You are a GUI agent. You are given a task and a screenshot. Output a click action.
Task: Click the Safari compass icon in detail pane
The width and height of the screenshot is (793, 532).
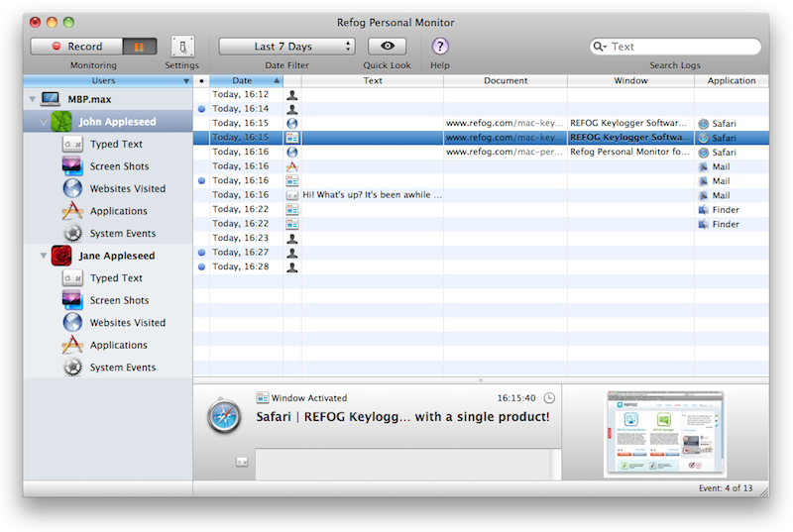click(224, 417)
